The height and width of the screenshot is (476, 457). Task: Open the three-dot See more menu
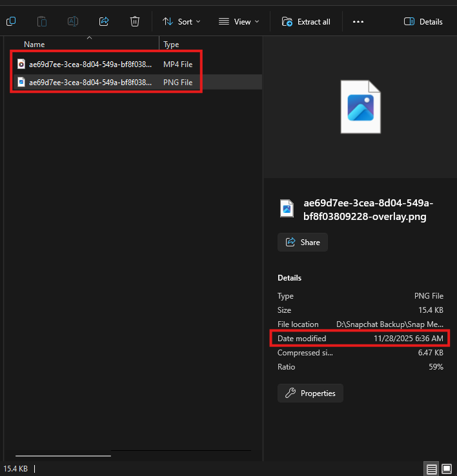tap(358, 22)
